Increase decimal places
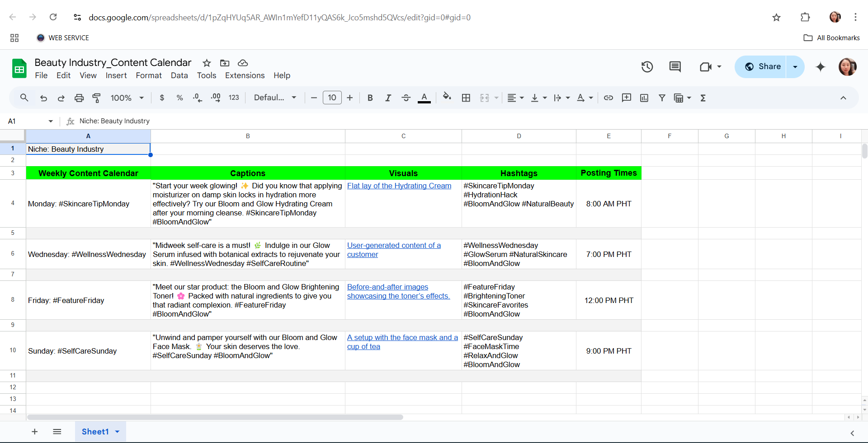868x443 pixels. pyautogui.click(x=216, y=98)
